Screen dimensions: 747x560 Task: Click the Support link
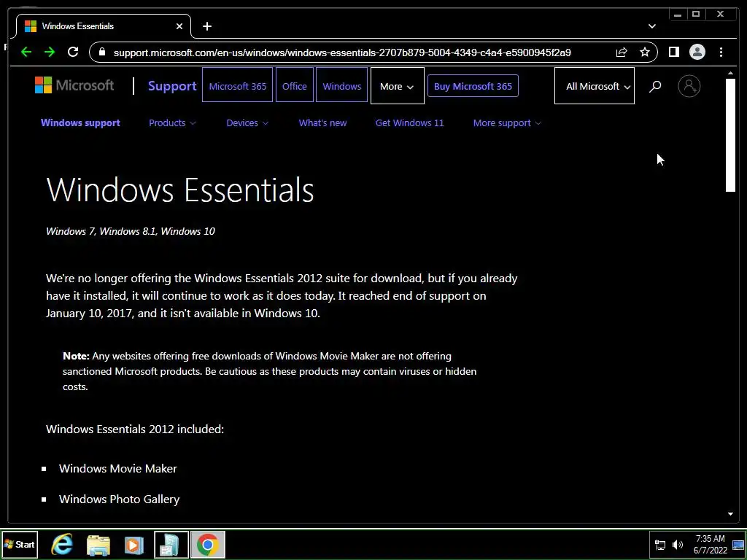tap(172, 86)
